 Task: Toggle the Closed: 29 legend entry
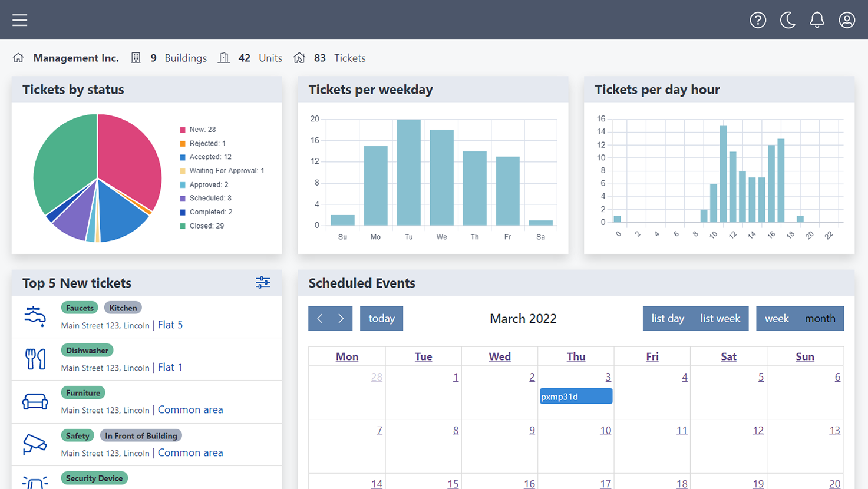click(x=202, y=226)
